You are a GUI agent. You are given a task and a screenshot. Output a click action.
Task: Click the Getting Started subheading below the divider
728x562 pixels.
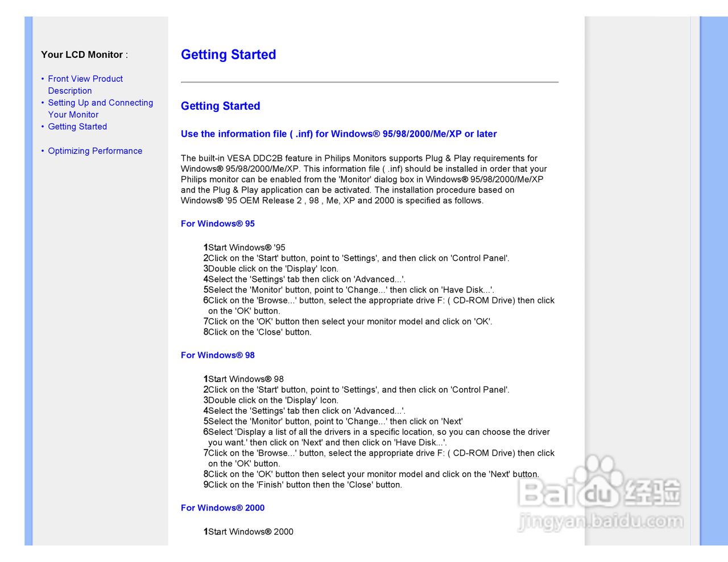(220, 106)
